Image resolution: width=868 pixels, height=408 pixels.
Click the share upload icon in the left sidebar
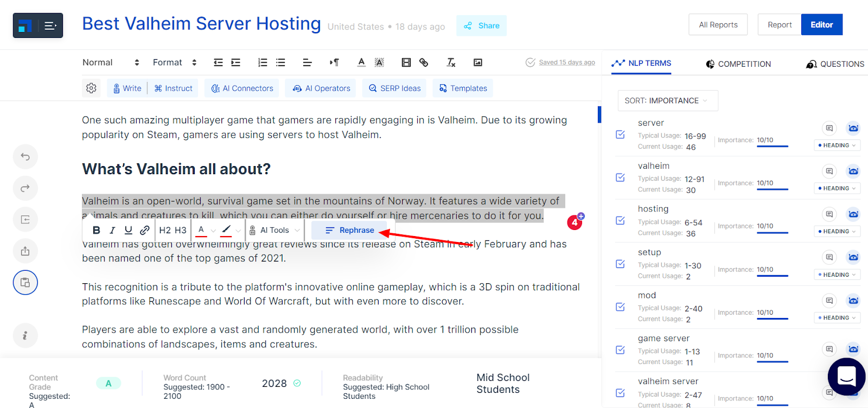point(25,251)
